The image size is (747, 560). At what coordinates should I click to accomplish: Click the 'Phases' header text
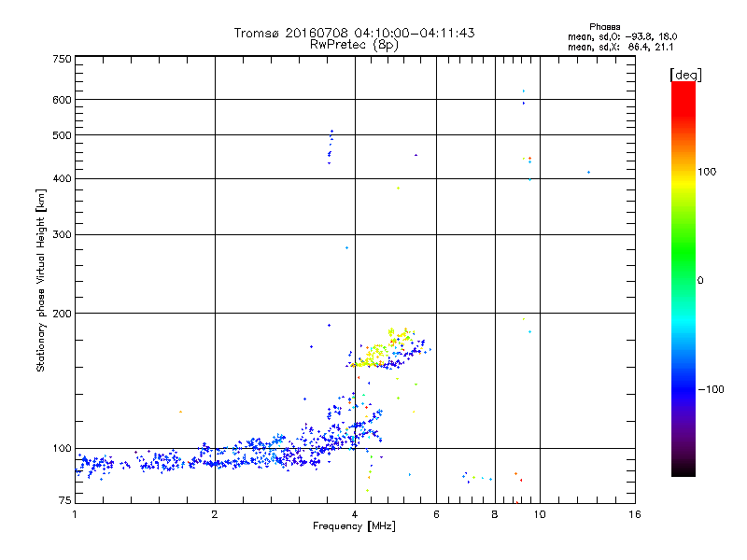604,27
